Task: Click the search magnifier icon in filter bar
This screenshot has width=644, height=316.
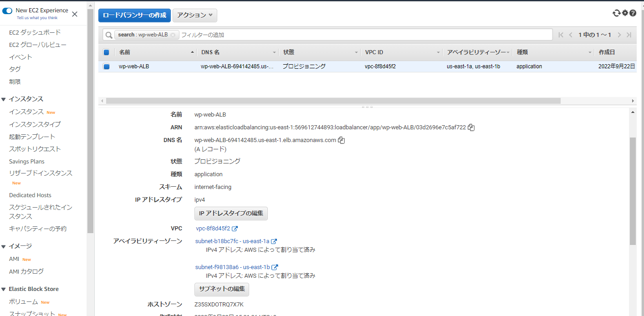Action: [109, 35]
